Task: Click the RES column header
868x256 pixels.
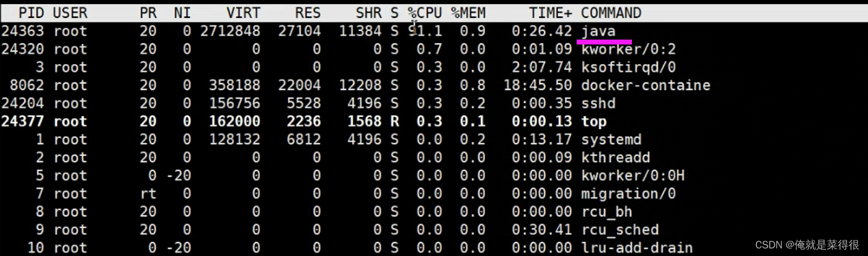Action: pos(308,12)
